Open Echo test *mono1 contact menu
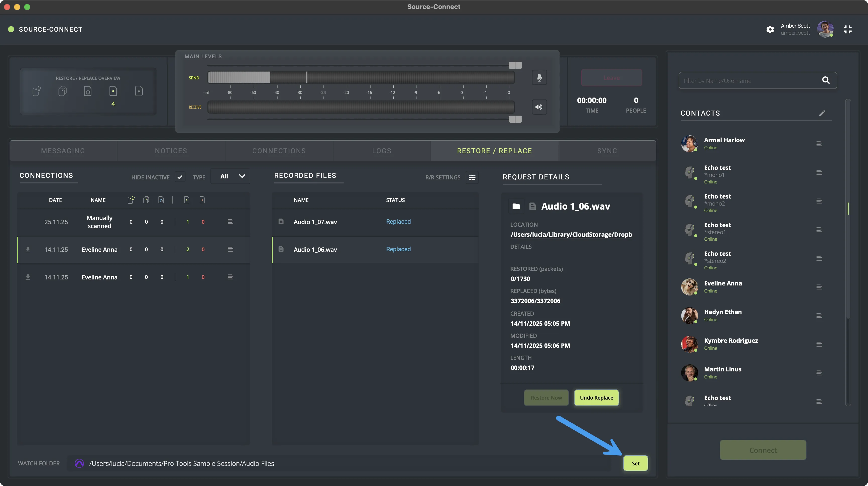This screenshot has width=868, height=486. (819, 173)
